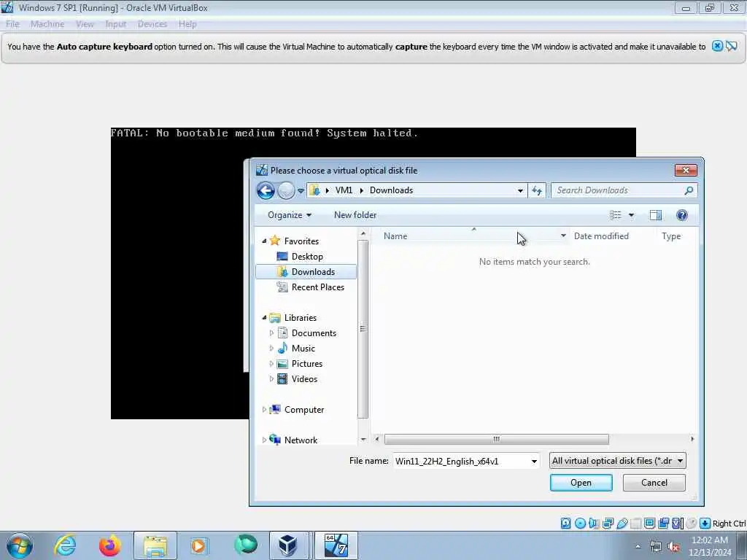Open the VirtualBox Manager taskbar icon
Image resolution: width=747 pixels, height=560 pixels.
(287, 545)
